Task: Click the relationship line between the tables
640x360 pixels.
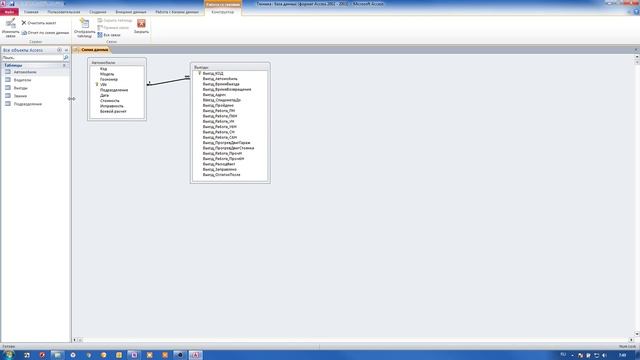Action: (168, 81)
